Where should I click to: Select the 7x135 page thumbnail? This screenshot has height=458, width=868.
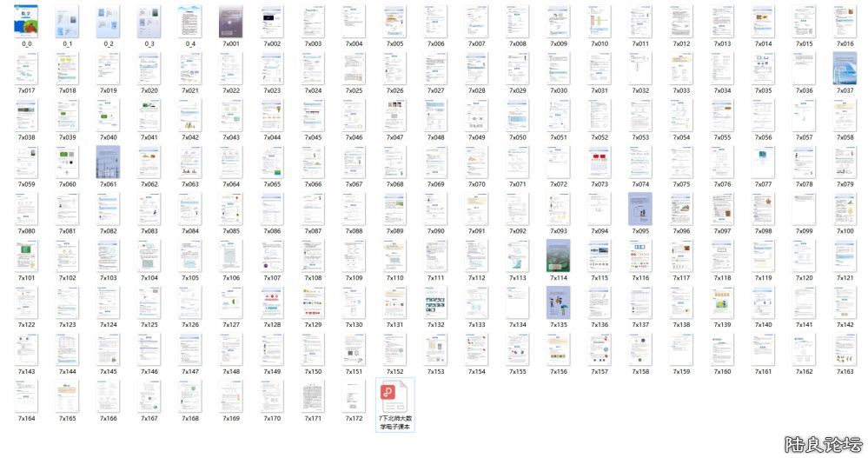pos(558,302)
